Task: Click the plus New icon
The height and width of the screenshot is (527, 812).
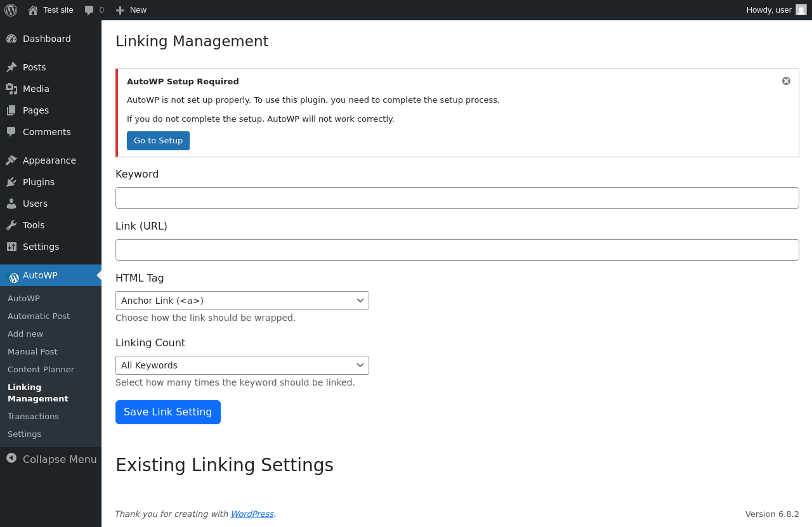Action: (120, 10)
